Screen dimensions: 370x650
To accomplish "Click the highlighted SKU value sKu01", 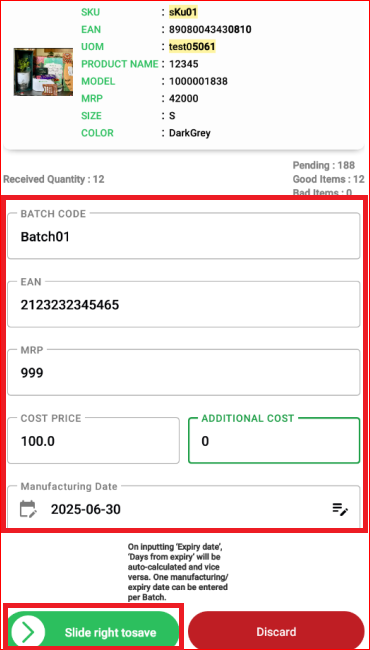I will click(x=183, y=12).
